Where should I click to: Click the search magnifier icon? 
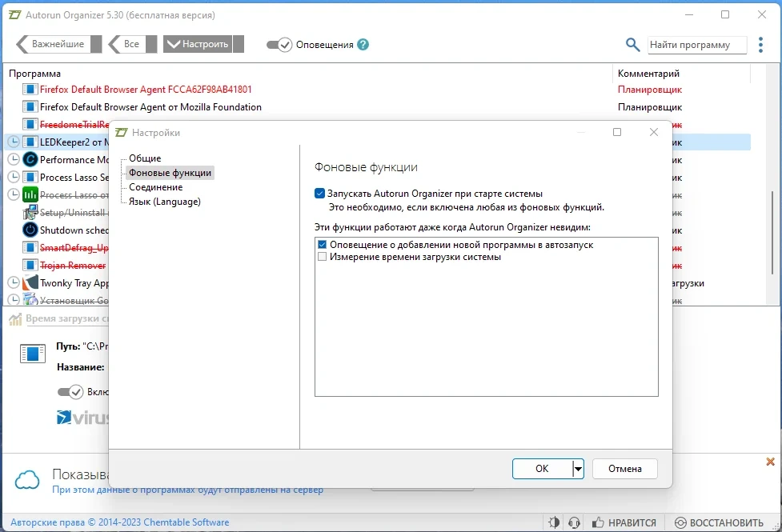[632, 44]
